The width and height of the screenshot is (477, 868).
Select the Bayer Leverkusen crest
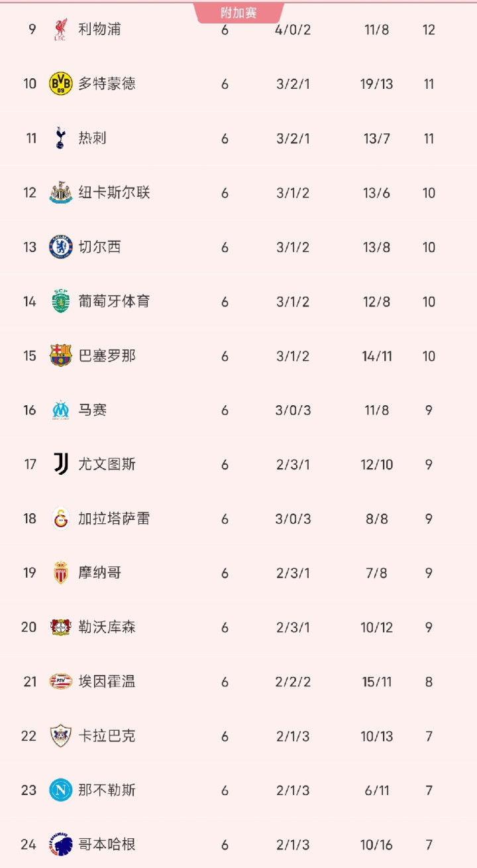60,627
